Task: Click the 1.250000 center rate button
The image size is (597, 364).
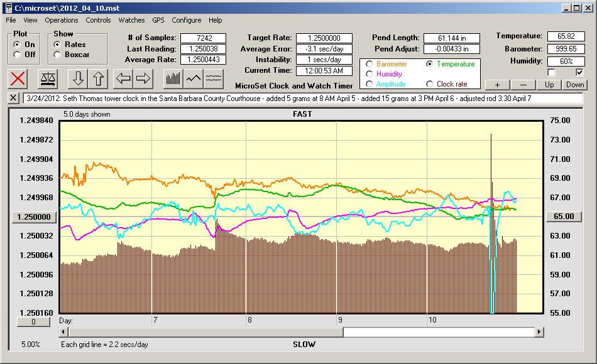Action: 34,217
